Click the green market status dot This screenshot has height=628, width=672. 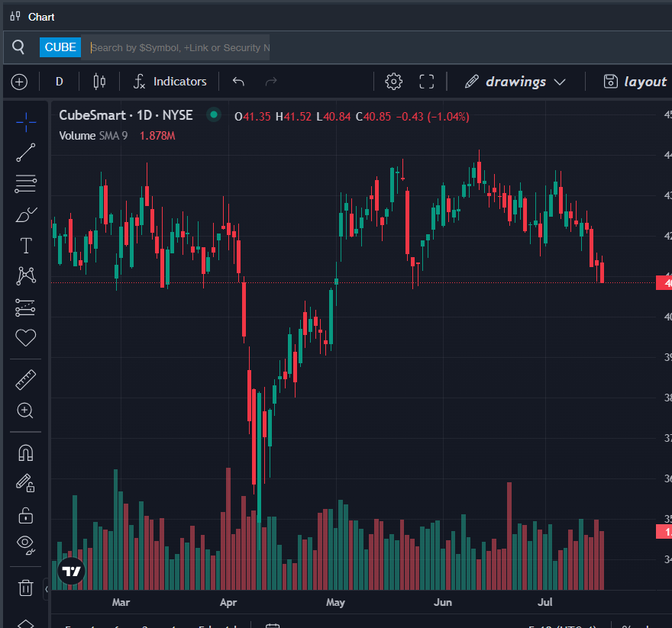213,114
